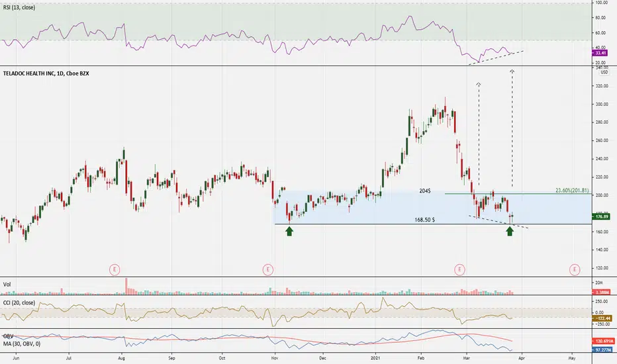Open the earnings marker in late February

459,269
